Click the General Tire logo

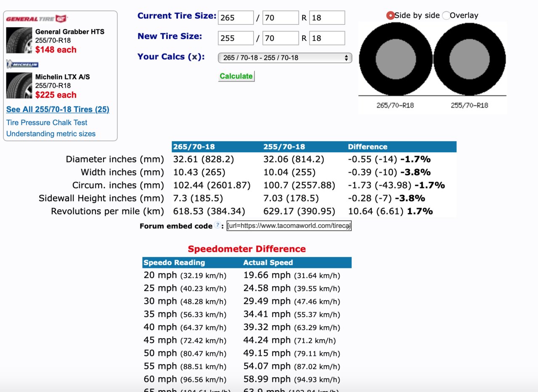click(37, 19)
